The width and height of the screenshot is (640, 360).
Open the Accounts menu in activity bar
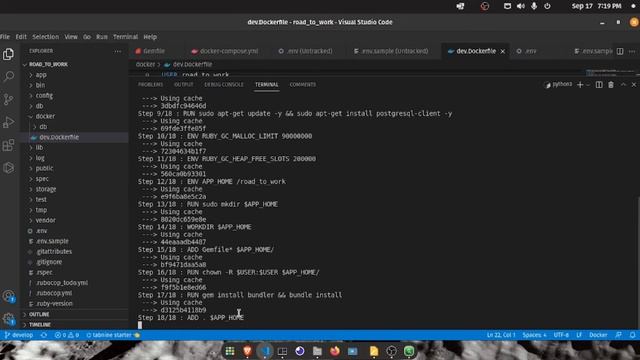[x=9, y=296]
